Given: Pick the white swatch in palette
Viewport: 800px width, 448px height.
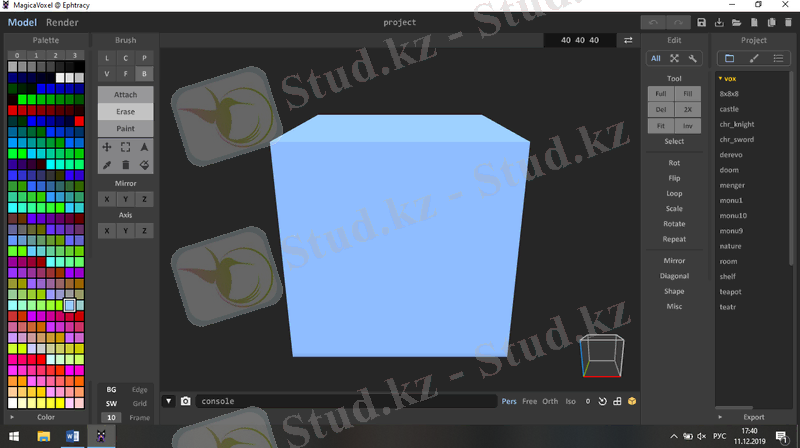Looking at the screenshot, I should [x=60, y=78].
